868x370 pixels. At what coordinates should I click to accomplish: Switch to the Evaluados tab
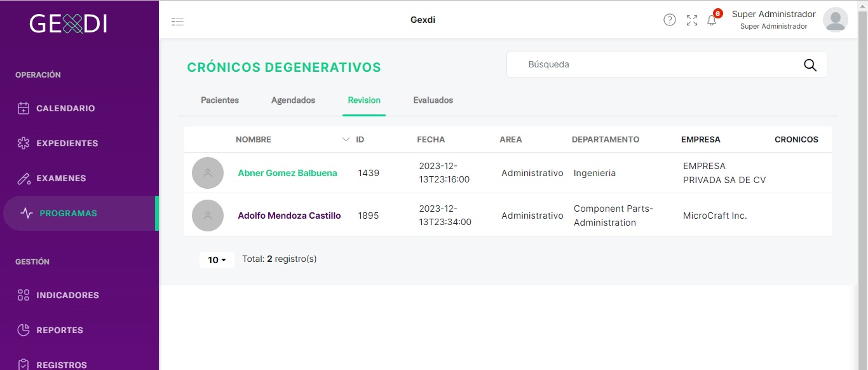click(433, 100)
